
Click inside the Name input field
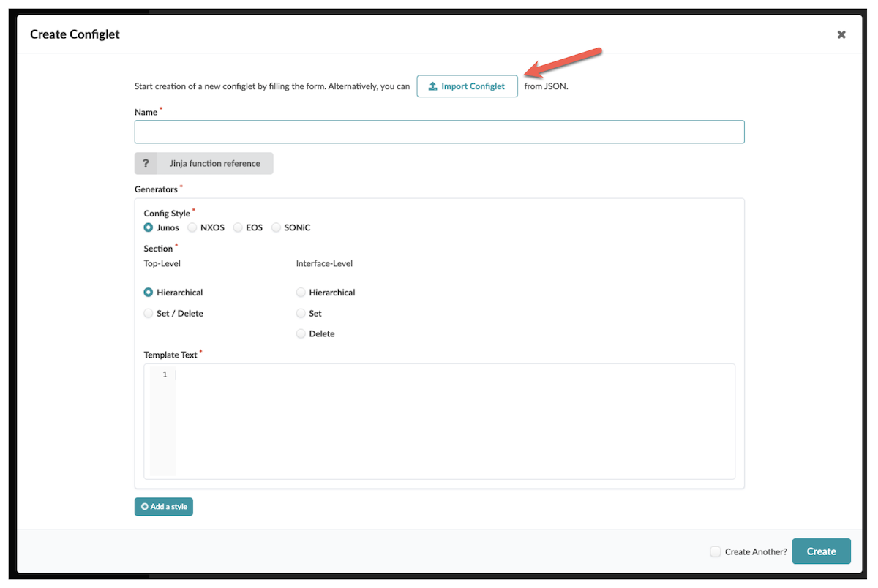coord(439,132)
